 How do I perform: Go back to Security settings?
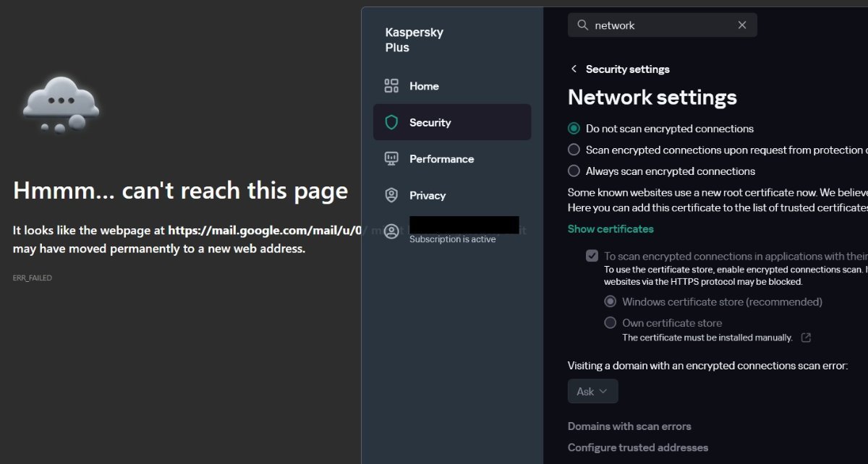click(574, 69)
